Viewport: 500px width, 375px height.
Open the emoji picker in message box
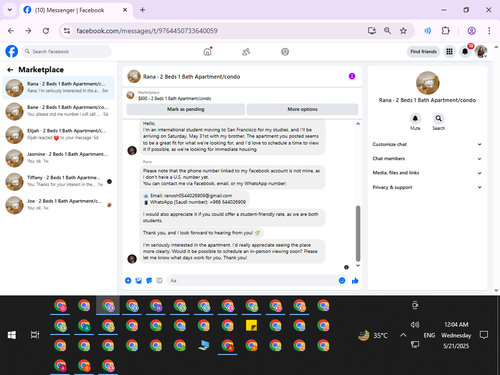[x=342, y=281]
